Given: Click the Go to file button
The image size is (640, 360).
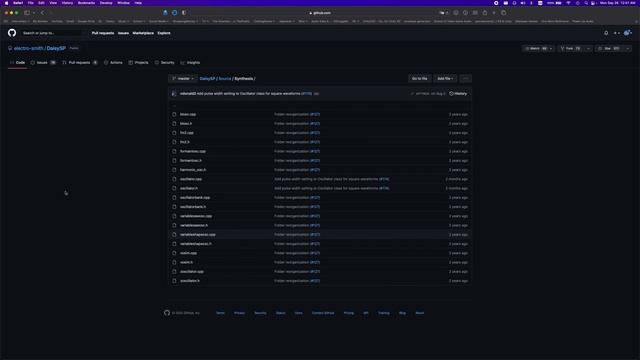Looking at the screenshot, I should 419,78.
